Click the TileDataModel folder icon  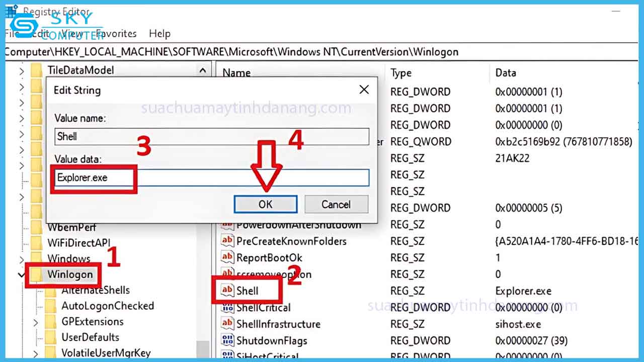coord(36,70)
